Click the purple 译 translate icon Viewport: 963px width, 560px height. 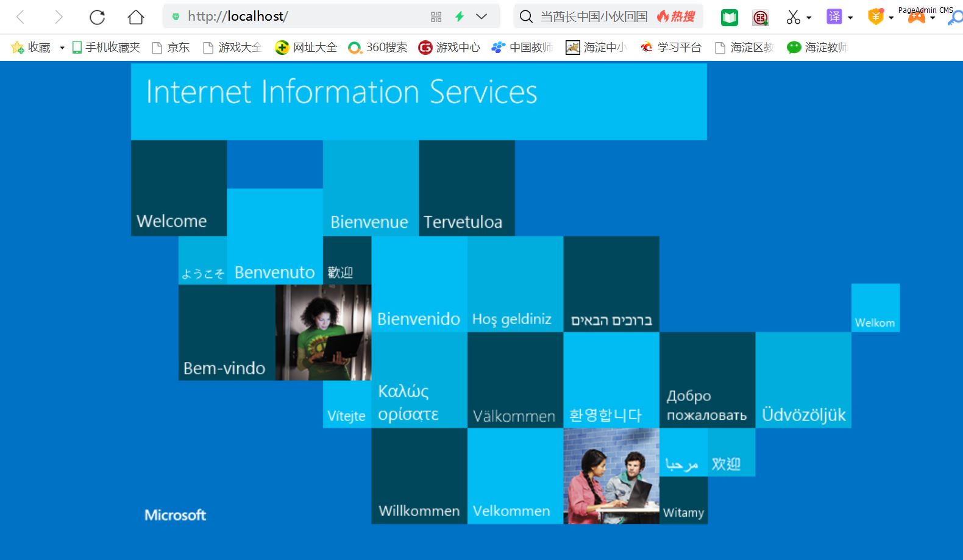point(834,16)
